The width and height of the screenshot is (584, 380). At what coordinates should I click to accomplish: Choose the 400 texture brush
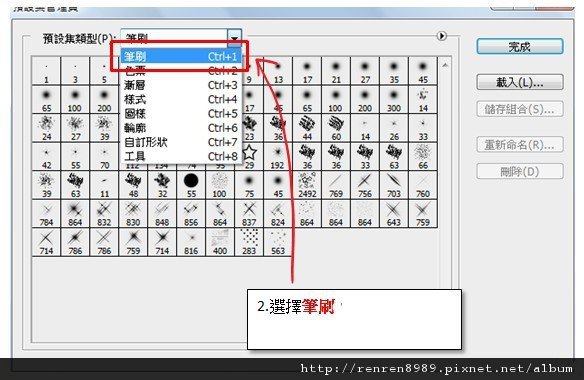[x=220, y=243]
